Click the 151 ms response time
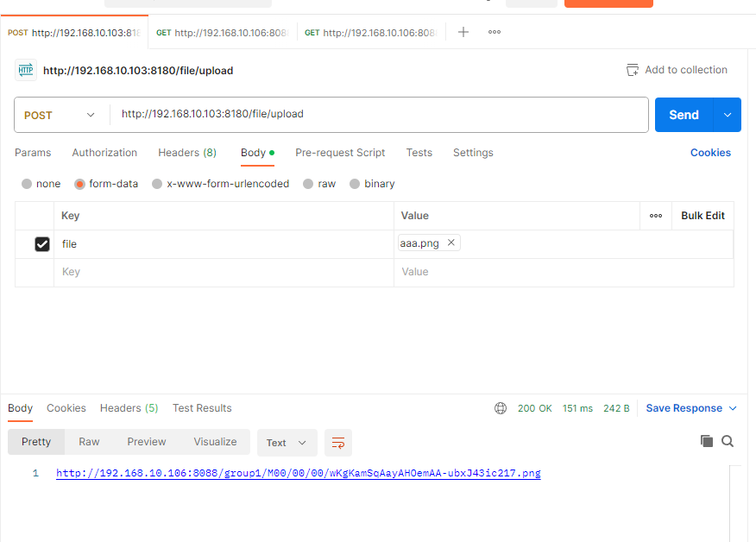Viewport: 756px width, 542px height. (x=577, y=408)
